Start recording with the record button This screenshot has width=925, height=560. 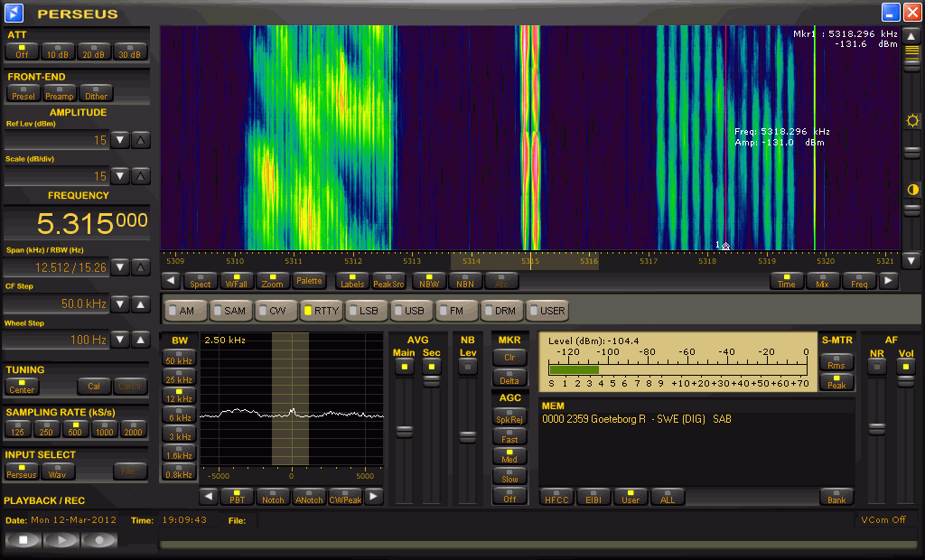click(x=99, y=540)
